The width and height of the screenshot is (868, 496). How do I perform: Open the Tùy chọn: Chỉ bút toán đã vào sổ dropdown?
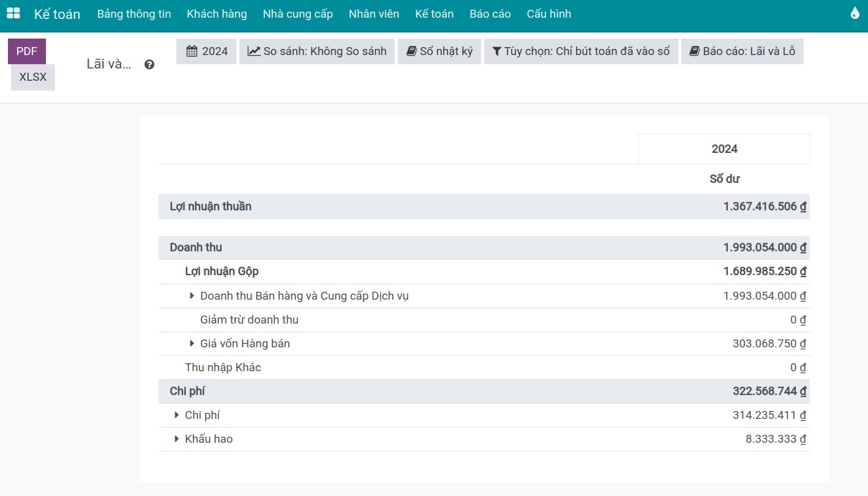pos(581,51)
